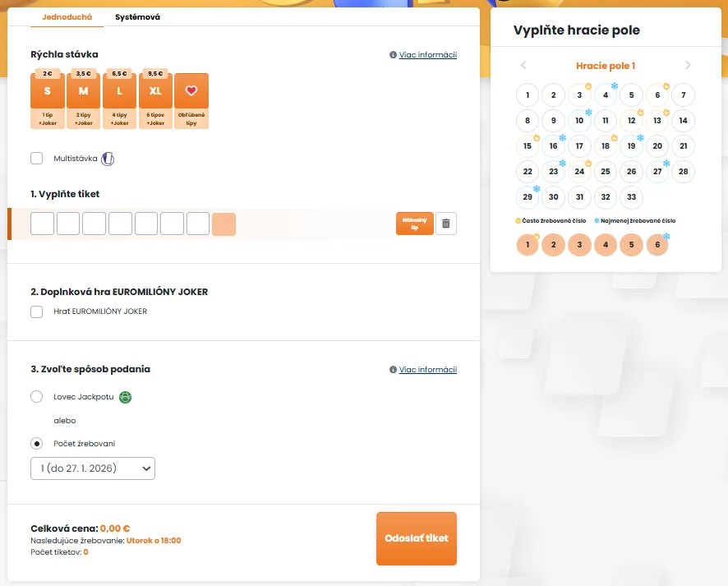Select the M quick stake with 2 tipy

(x=83, y=90)
